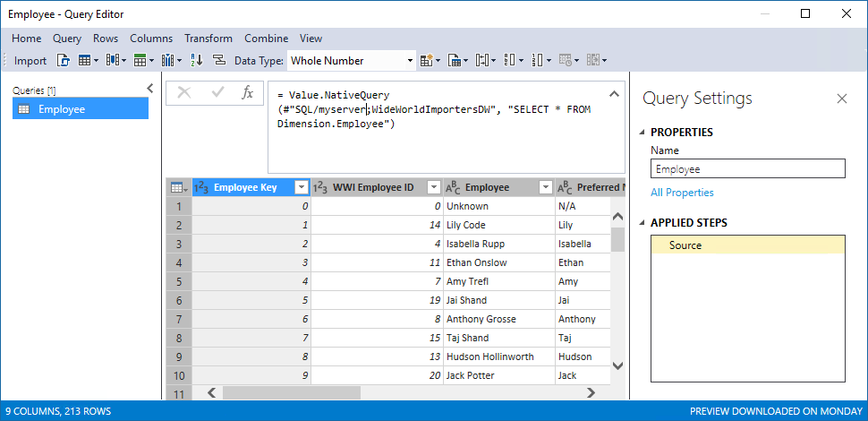This screenshot has height=421, width=868.
Task: Collapse the PROPERTIES section
Action: (642, 133)
